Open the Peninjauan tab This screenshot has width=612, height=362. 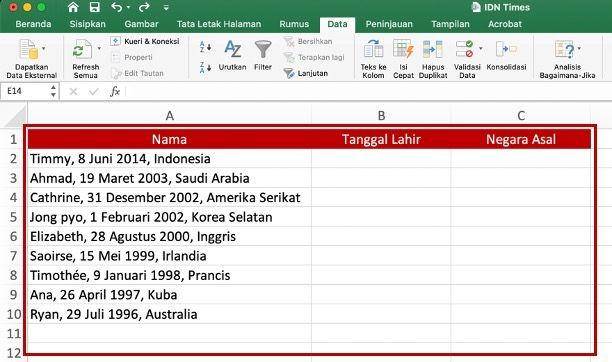click(389, 24)
